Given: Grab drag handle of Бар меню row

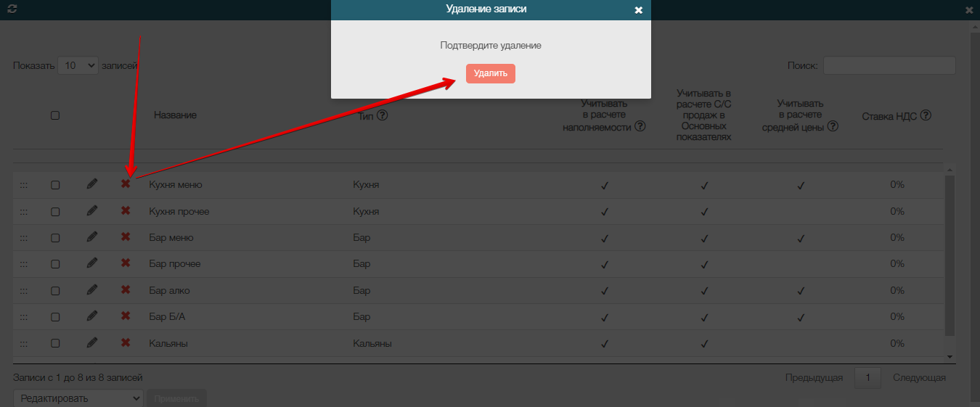Looking at the screenshot, I should pyautogui.click(x=24, y=238).
